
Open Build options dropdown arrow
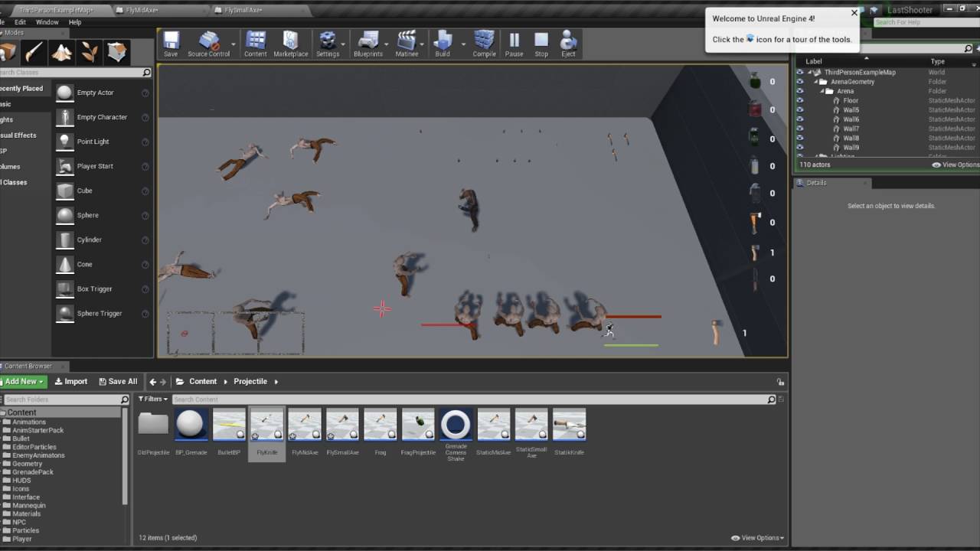463,44
